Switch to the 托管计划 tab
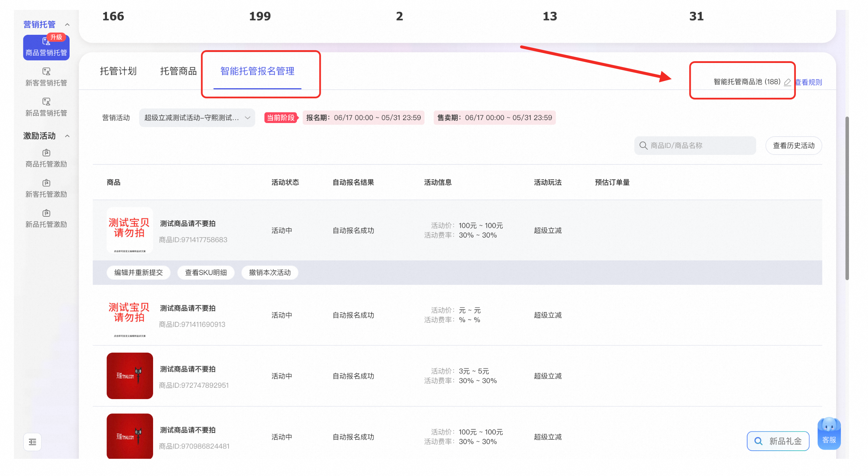The image size is (868, 476). click(118, 71)
